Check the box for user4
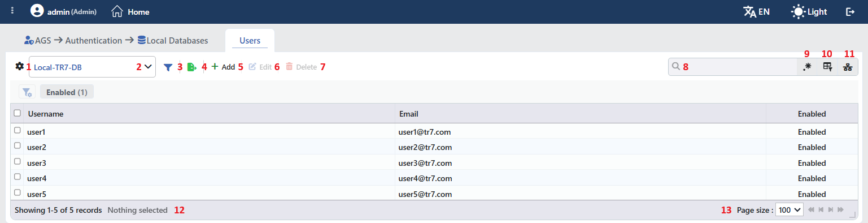868x223 pixels. point(18,177)
